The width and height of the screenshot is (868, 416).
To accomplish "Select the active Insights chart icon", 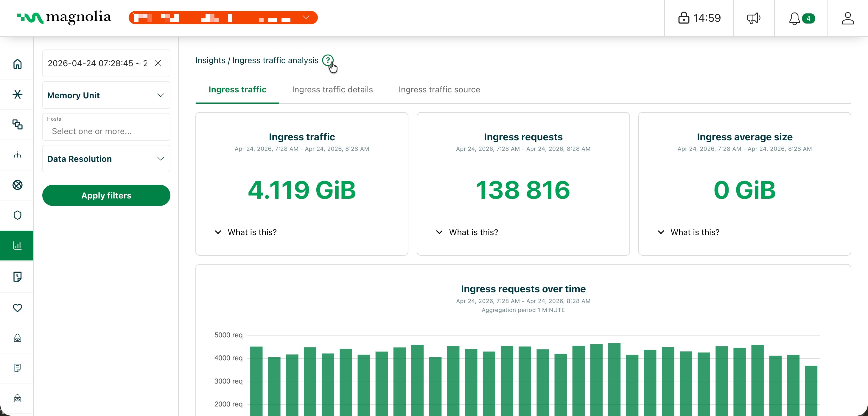I will 17,246.
